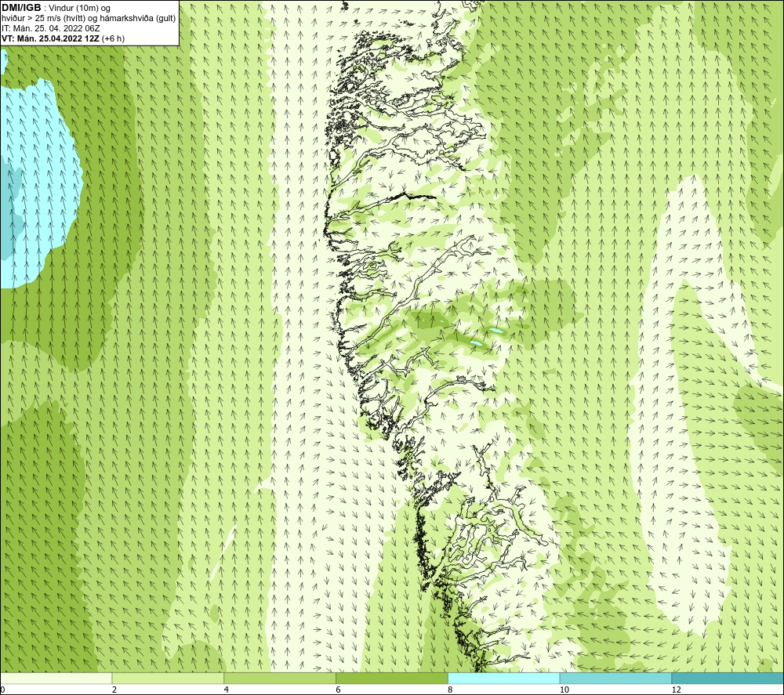Click the 'hviður > 25 m/s' legend line
This screenshot has width=784, height=695.
point(89,19)
